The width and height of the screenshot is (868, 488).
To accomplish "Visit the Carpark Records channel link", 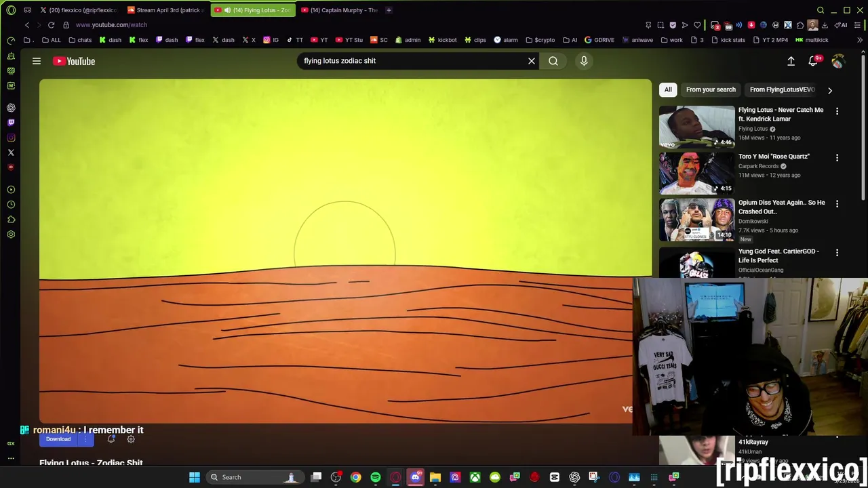I will point(758,166).
